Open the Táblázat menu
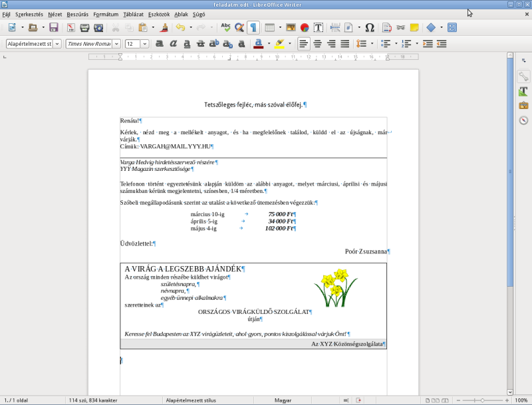 134,14
